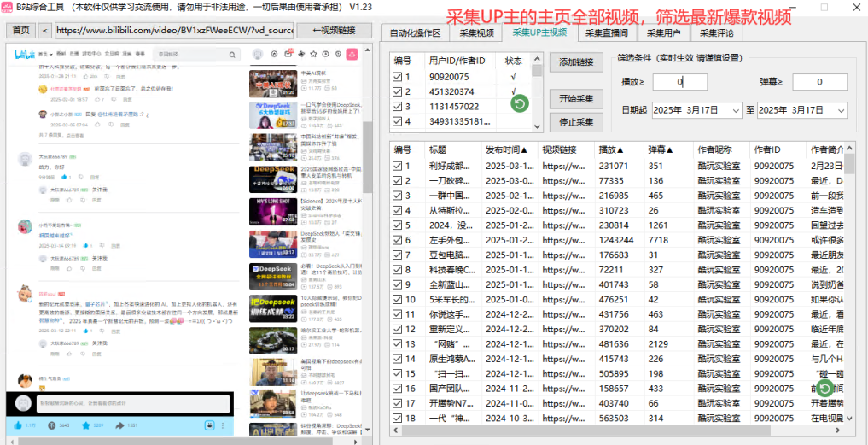Open the 中美AI现状 video thumbnail

[273, 82]
